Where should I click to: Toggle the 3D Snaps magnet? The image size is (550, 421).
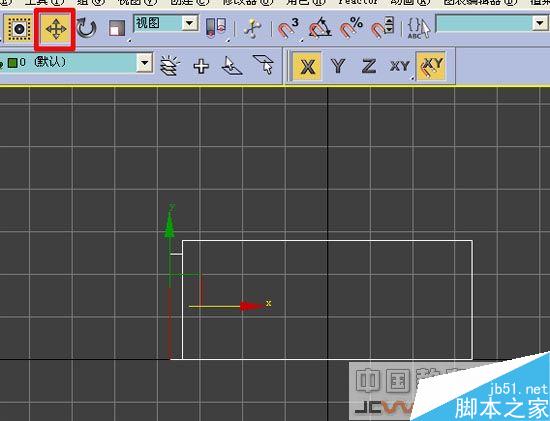pyautogui.click(x=288, y=28)
